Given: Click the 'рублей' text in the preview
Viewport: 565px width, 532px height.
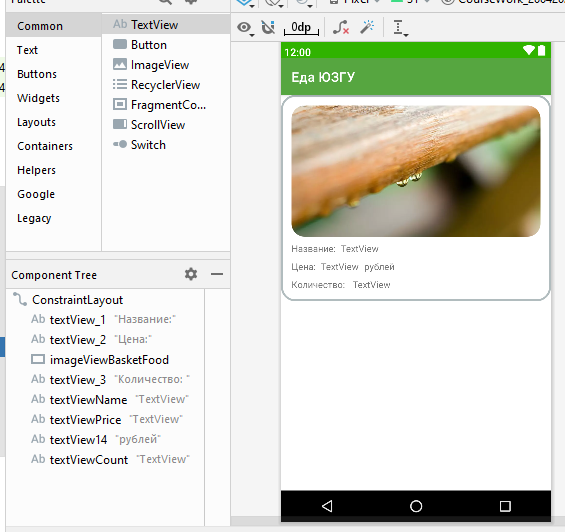Looking at the screenshot, I should coord(379,267).
